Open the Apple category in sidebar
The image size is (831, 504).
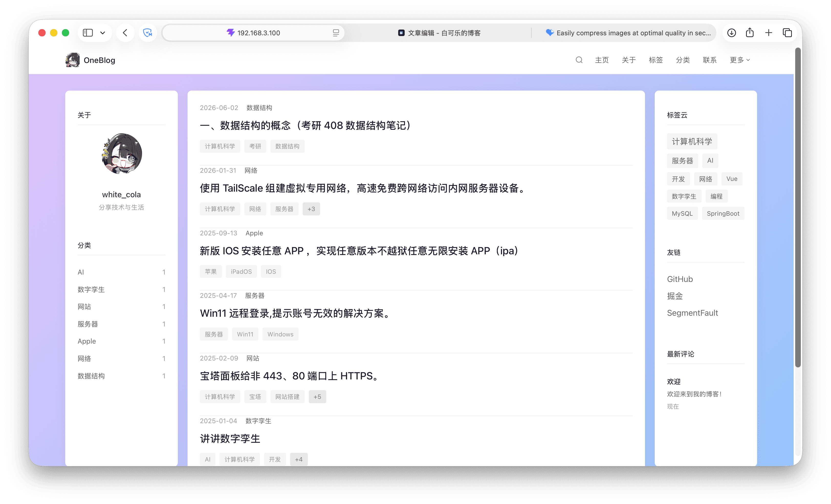coord(122,341)
